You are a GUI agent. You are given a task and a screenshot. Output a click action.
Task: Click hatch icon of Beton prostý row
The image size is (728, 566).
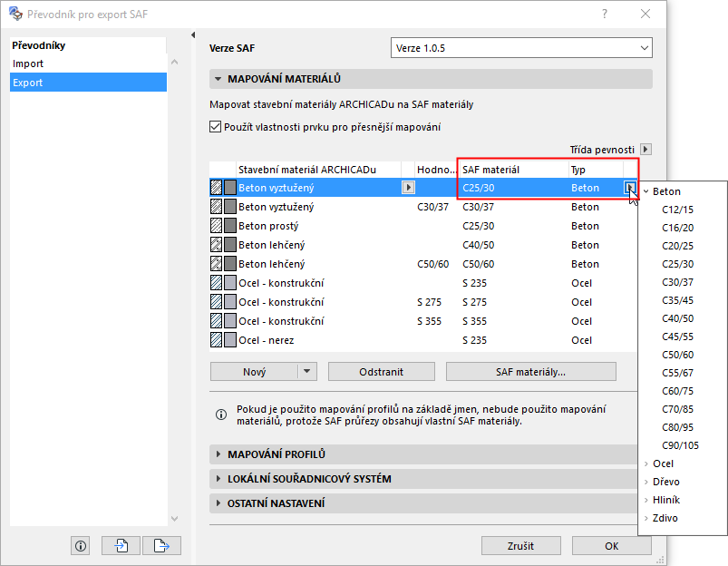(x=216, y=226)
